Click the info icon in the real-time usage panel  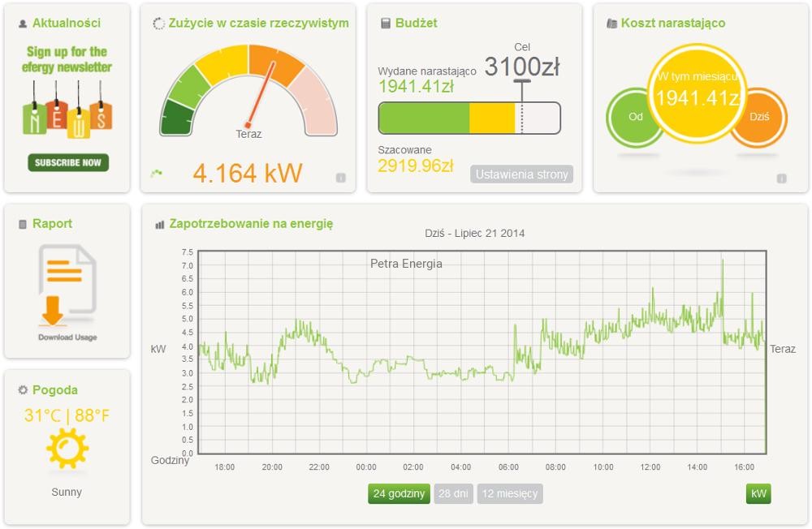point(341,178)
